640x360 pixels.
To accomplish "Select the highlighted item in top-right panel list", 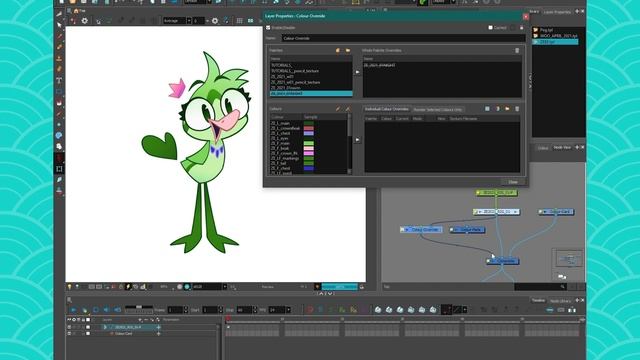I will 555,42.
